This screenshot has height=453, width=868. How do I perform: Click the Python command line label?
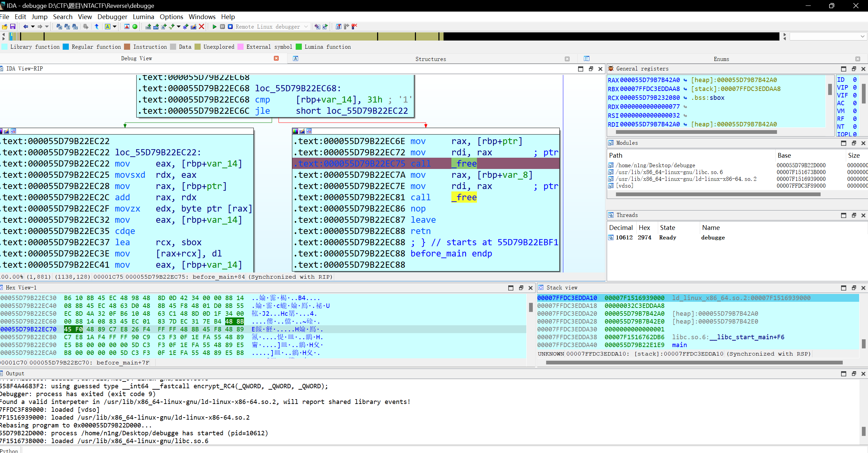pyautogui.click(x=9, y=451)
